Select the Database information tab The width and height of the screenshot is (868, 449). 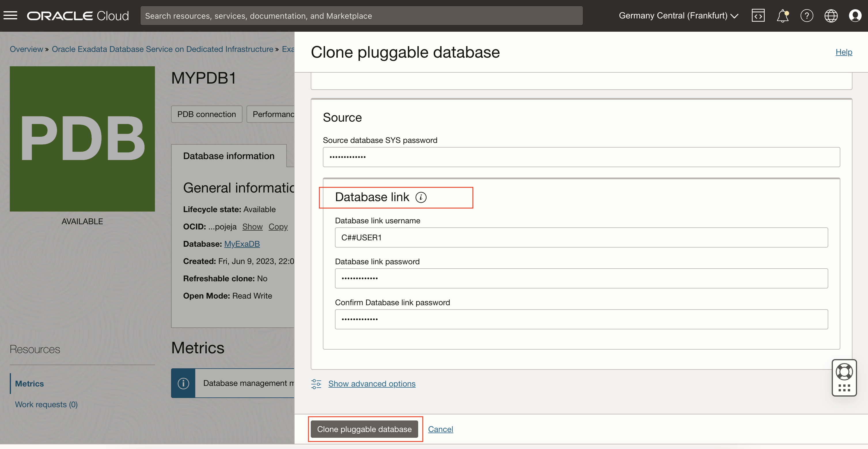[229, 156]
